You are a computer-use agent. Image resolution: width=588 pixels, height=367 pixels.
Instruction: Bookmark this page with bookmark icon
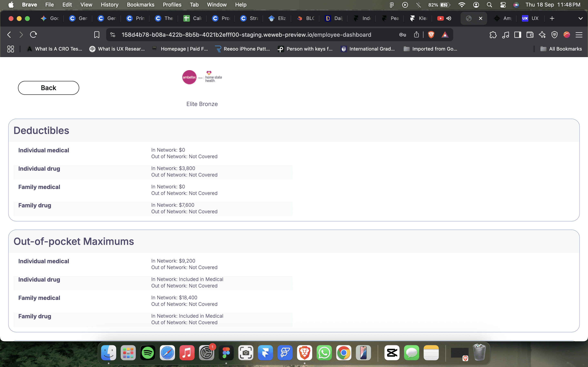96,35
